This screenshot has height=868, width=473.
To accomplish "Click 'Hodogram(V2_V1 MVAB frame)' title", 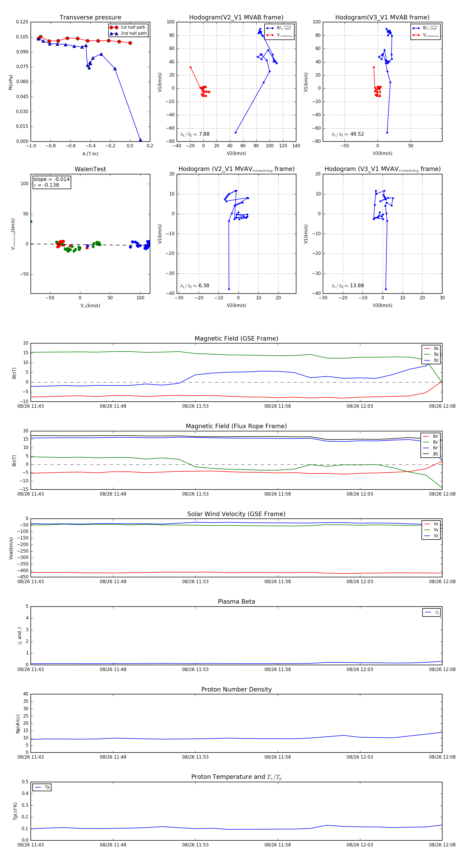I will pyautogui.click(x=236, y=18).
